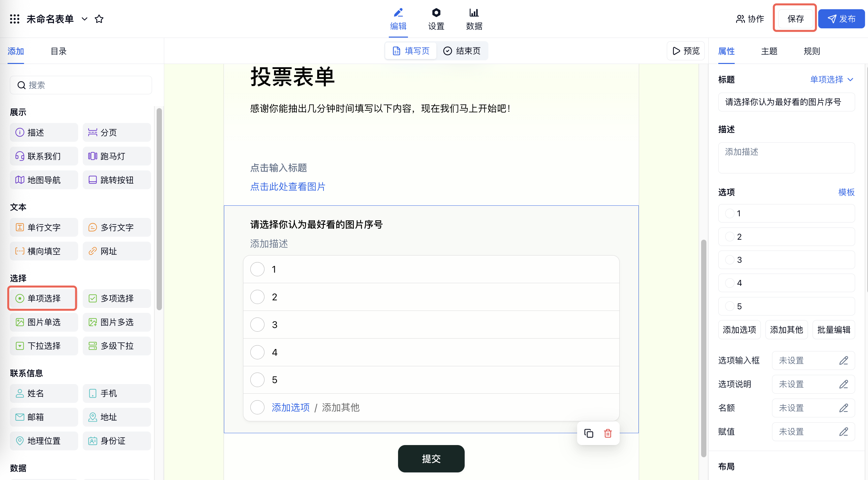
Task: Edit the 选项输入框 setting
Action: 813,360
